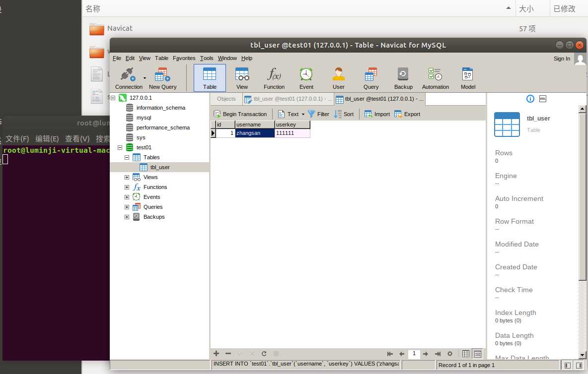Open the Backup toolbar icon

coord(403,78)
